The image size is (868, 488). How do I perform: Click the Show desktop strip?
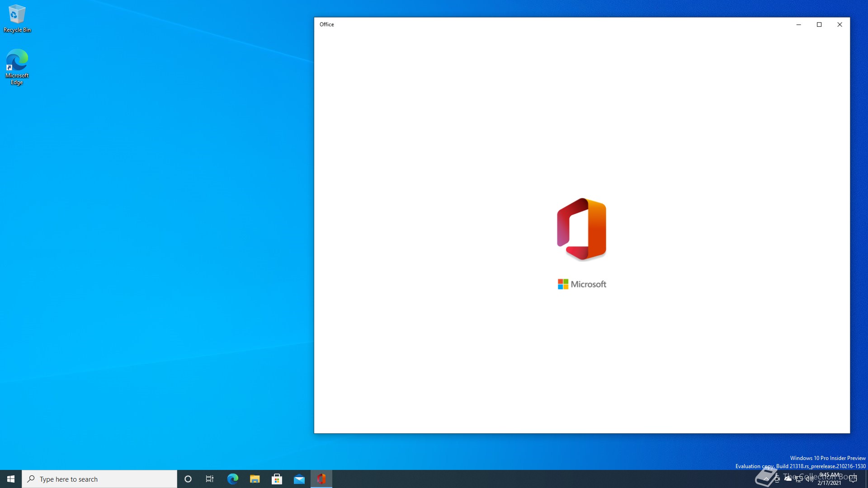click(866, 479)
